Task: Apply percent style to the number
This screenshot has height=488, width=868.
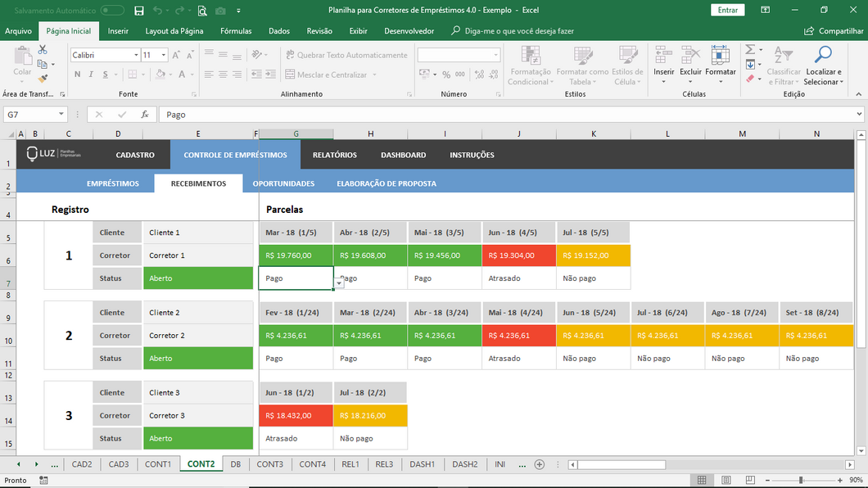Action: (x=446, y=75)
